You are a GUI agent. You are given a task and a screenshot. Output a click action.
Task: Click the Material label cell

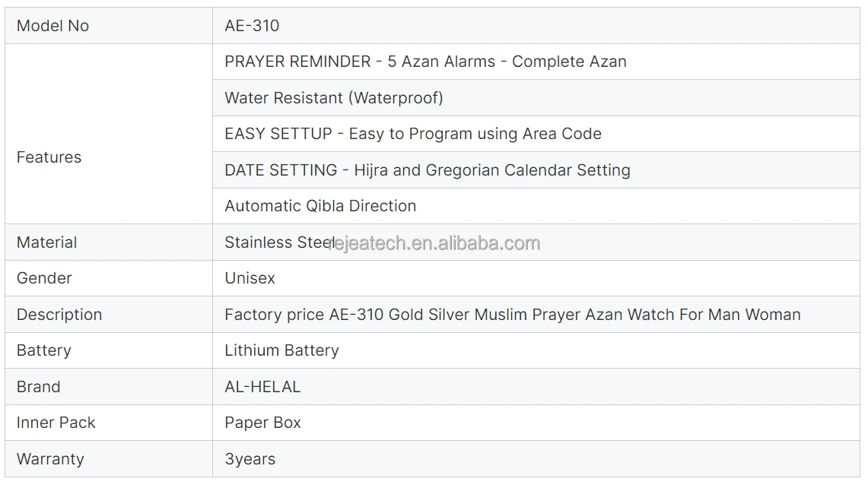(109, 242)
